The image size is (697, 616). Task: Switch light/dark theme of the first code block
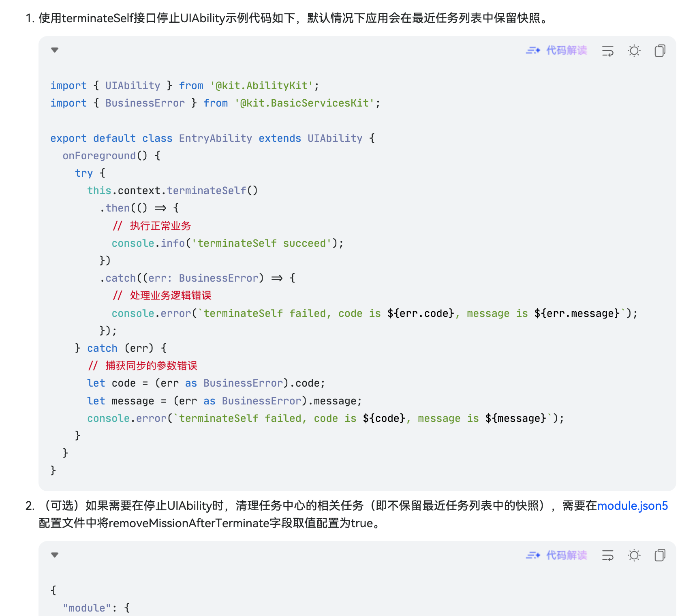pos(634,51)
